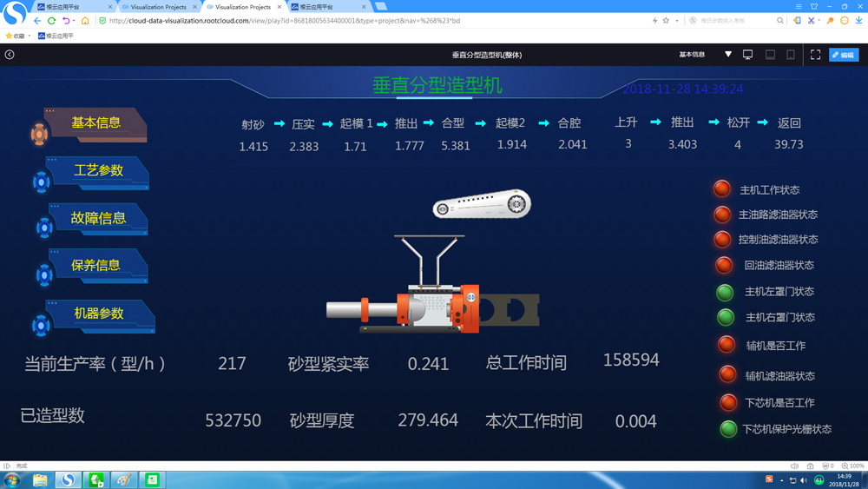Viewport: 868px width, 489px height.
Task: Click the browser home icon
Action: [85, 21]
